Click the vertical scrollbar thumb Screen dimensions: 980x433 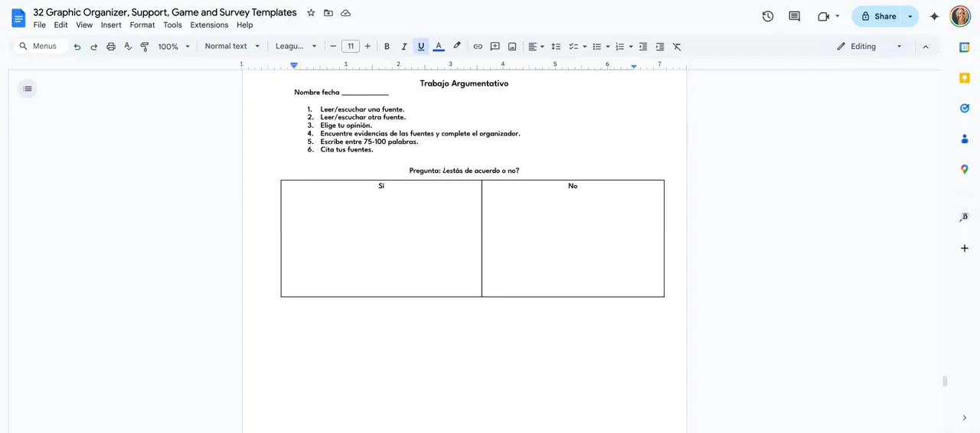[945, 381]
